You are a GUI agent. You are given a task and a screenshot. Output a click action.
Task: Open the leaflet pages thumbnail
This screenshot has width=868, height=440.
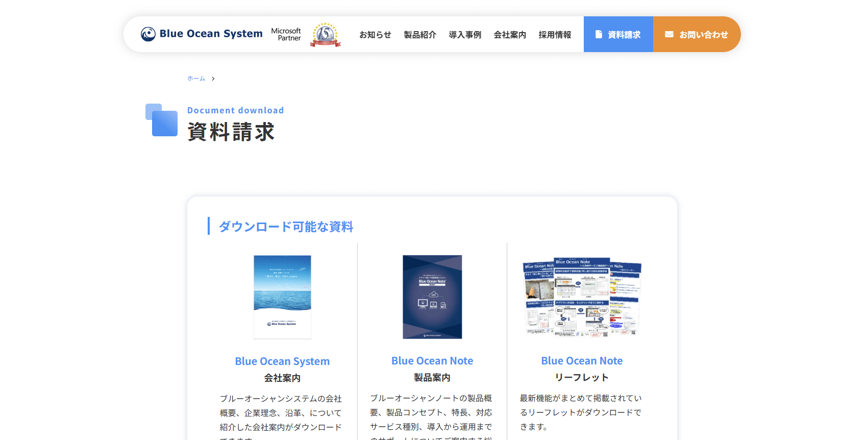582,297
